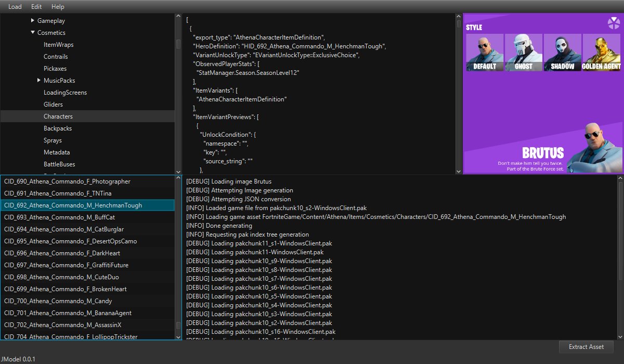Select ItemWraps in the tree

tap(58, 45)
